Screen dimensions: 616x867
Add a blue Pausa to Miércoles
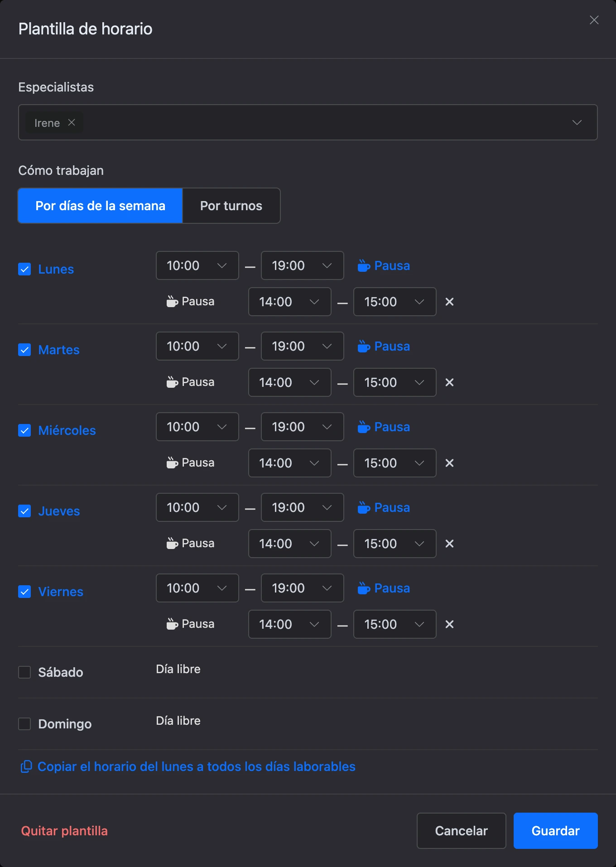(x=384, y=427)
